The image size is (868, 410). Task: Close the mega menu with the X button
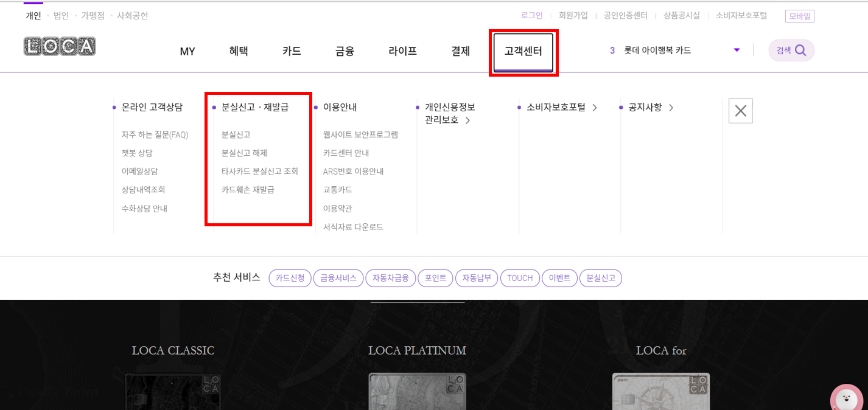[x=741, y=111]
